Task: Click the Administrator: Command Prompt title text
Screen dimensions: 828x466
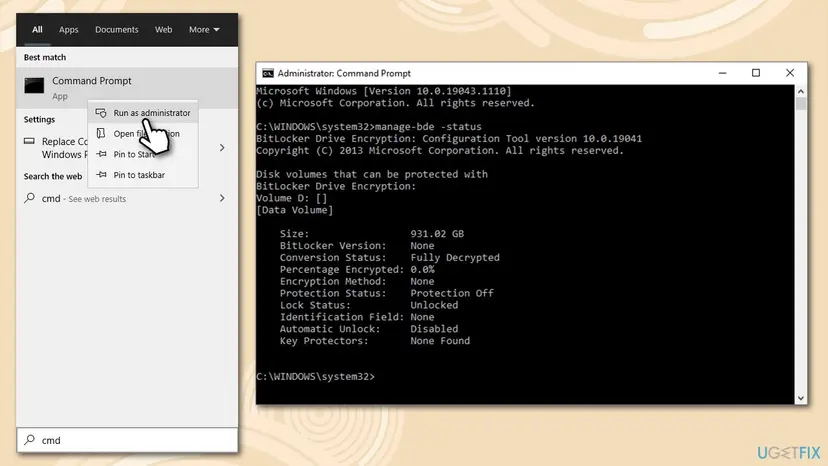Action: (344, 73)
